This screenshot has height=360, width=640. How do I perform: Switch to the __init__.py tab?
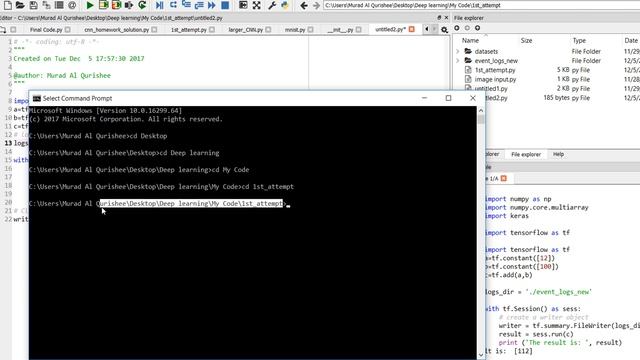(340, 30)
